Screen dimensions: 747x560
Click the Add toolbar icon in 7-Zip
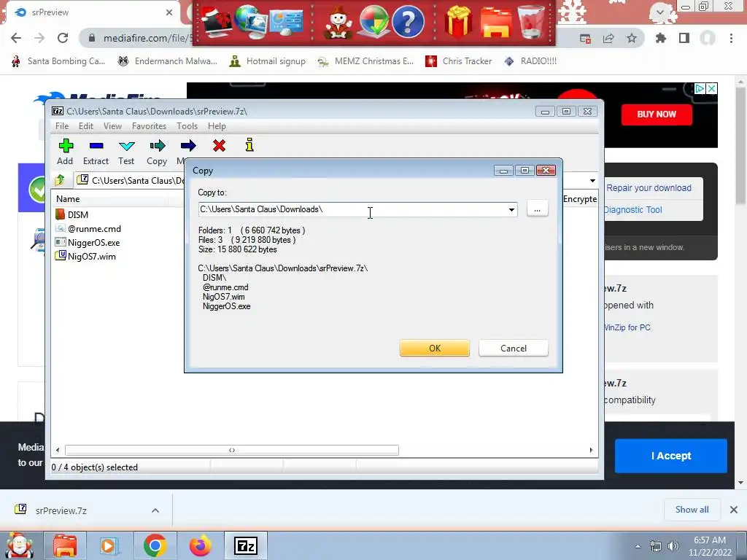point(65,146)
